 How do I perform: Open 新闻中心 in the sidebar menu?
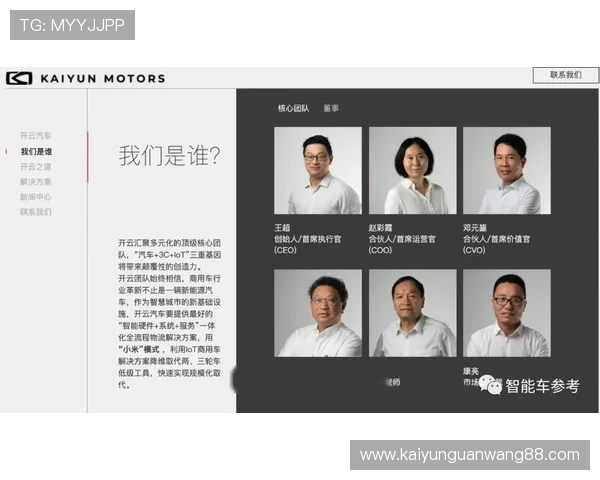pyautogui.click(x=36, y=197)
